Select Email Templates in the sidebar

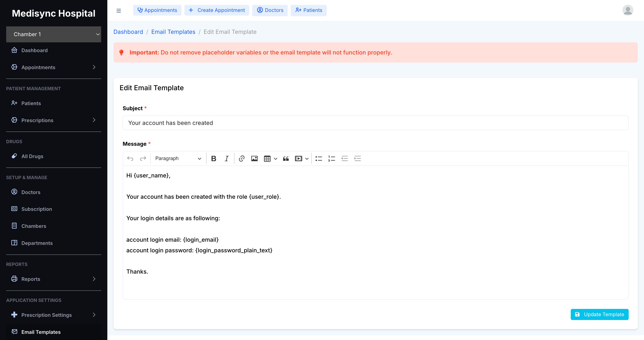pos(53,332)
